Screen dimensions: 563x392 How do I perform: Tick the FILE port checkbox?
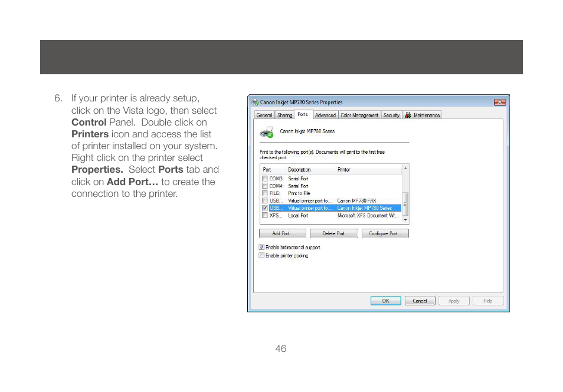pyautogui.click(x=264, y=193)
